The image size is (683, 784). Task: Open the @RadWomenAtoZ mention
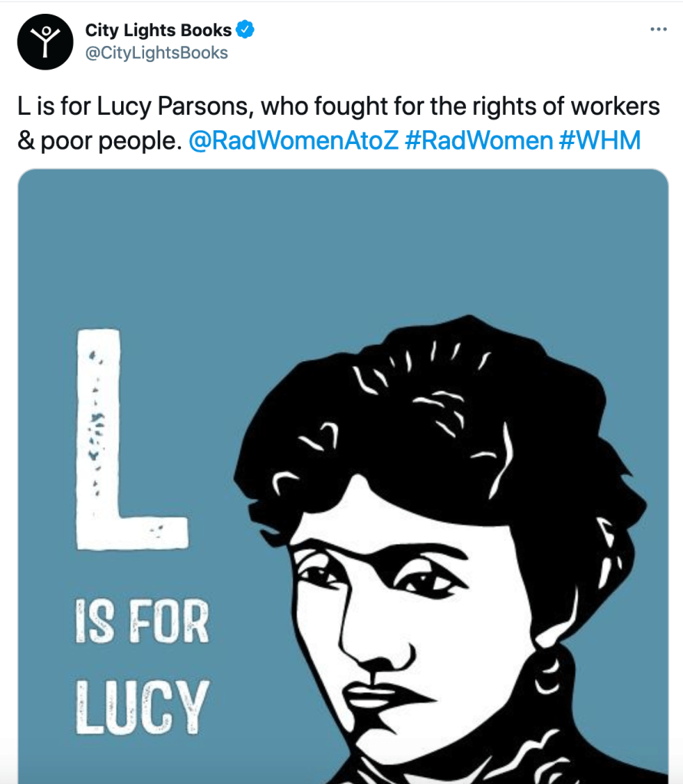coord(293,141)
